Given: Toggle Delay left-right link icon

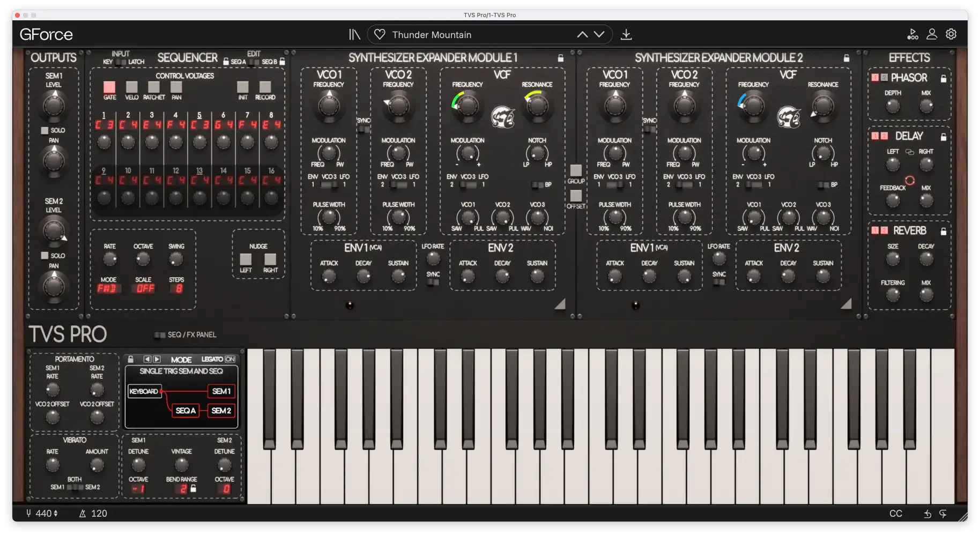Looking at the screenshot, I should [910, 152].
